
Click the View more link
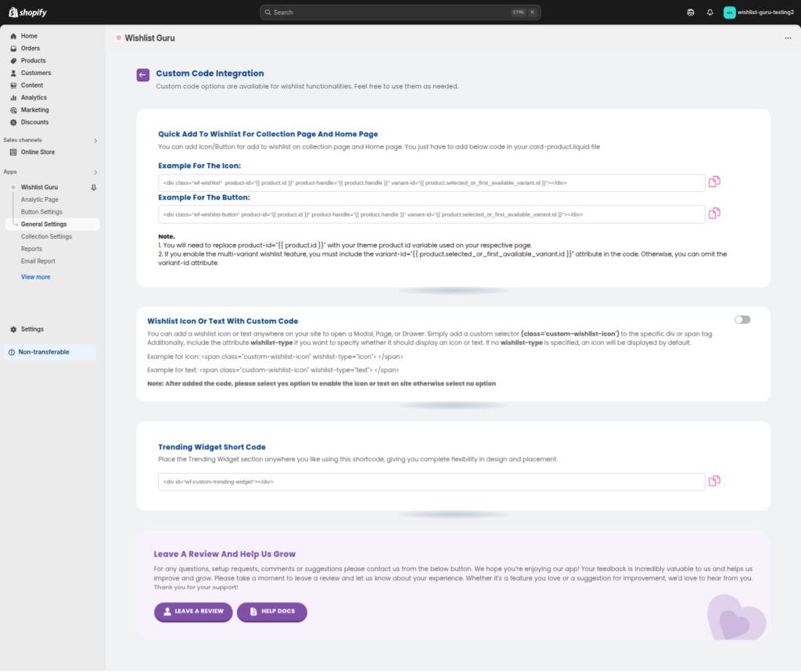pos(36,277)
